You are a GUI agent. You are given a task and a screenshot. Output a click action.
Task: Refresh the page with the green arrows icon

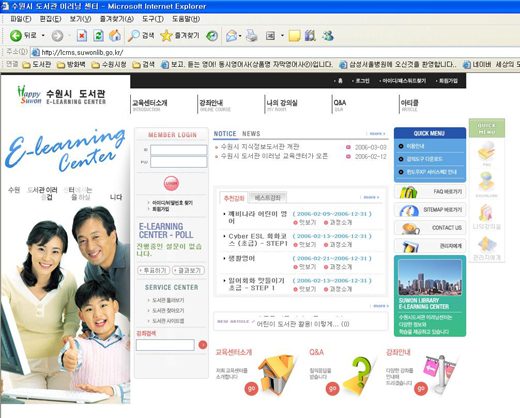[98, 35]
